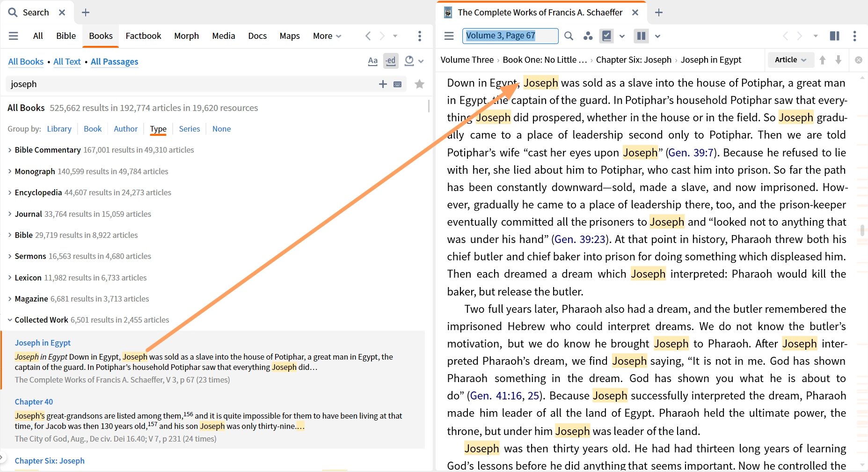Open the Chapter 40 search result

click(34, 402)
